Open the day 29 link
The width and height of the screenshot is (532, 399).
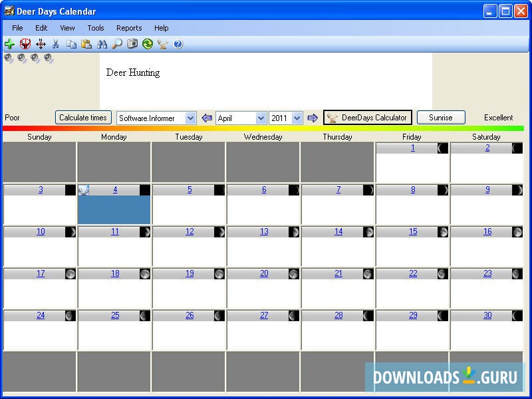coord(413,315)
